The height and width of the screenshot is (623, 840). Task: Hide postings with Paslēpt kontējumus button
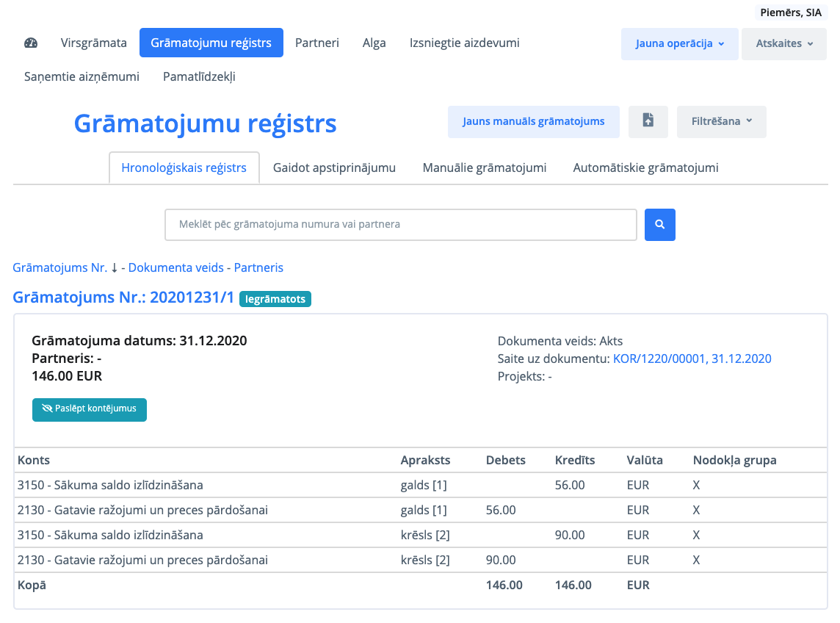coord(90,409)
